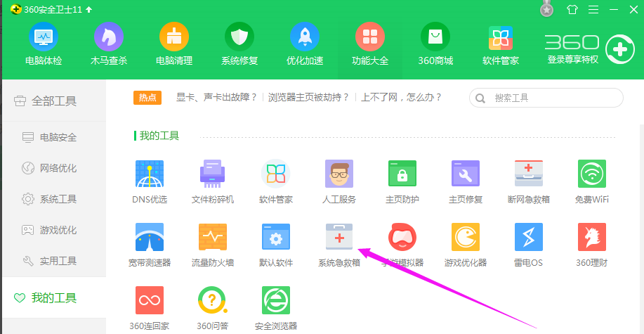Viewport: 644px width, 334px height.
Task: Click the 360 plus logo avatar
Action: pos(620,50)
